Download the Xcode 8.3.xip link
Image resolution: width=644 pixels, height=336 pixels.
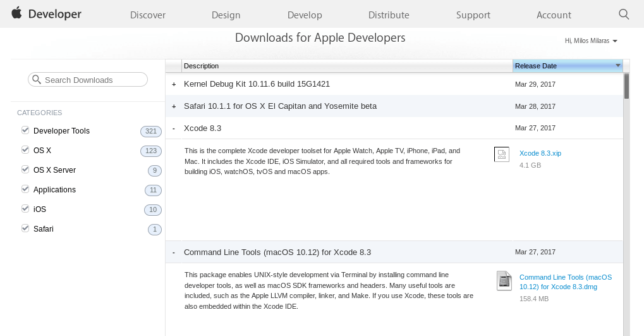pos(540,153)
